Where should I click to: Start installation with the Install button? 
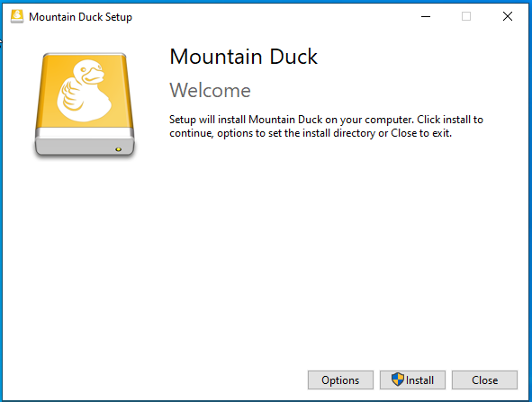pyautogui.click(x=412, y=380)
